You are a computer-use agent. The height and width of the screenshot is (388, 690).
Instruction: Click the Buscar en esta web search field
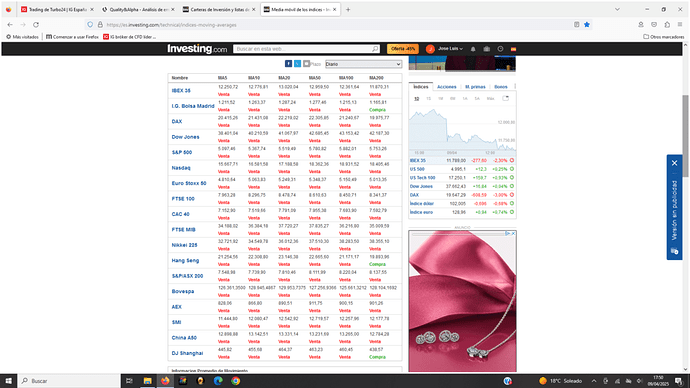coord(304,49)
